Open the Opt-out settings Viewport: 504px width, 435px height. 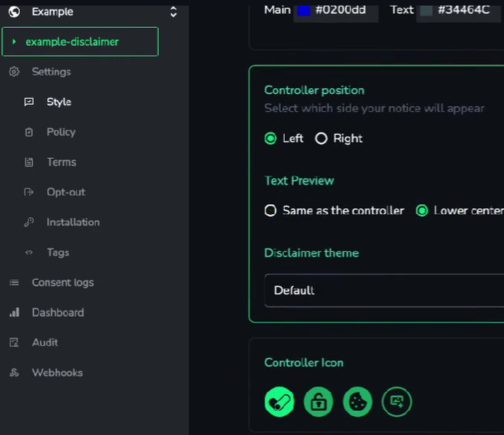66,192
